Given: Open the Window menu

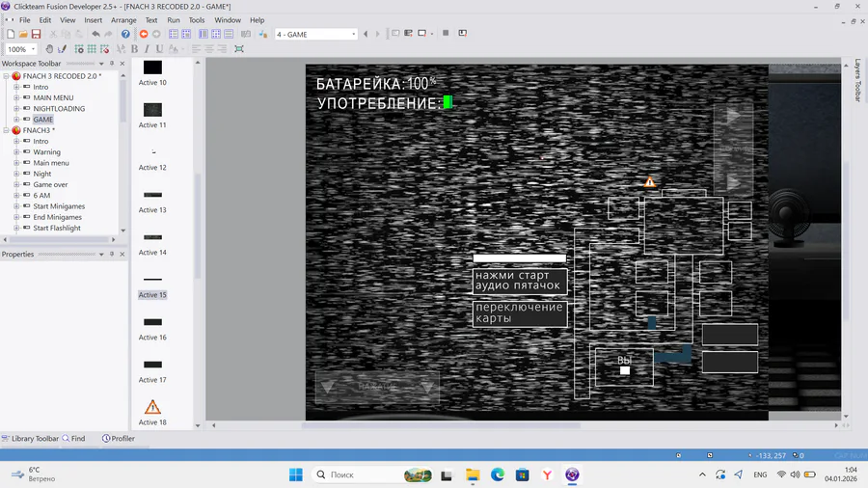Looking at the screenshot, I should [228, 20].
